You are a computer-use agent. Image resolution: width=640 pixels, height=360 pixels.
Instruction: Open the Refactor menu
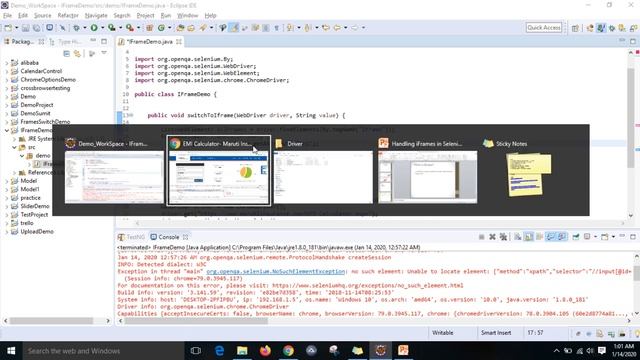click(68, 16)
